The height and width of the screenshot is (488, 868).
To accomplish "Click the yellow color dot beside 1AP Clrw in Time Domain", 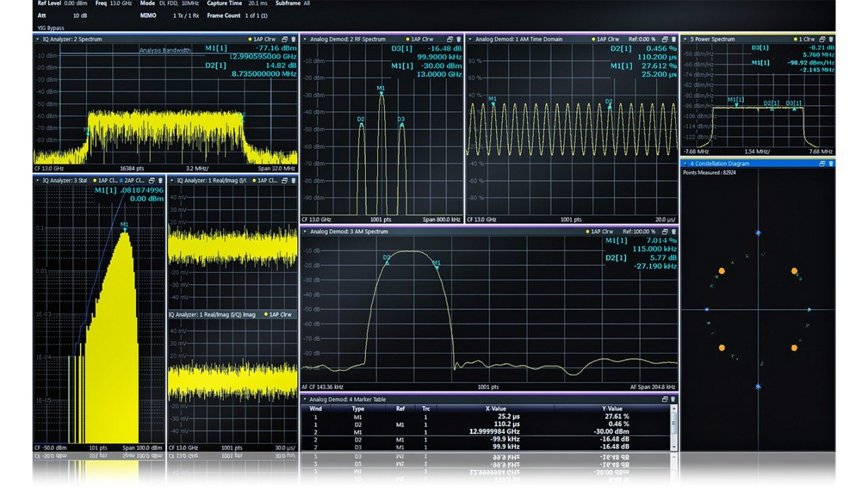I will (594, 39).
